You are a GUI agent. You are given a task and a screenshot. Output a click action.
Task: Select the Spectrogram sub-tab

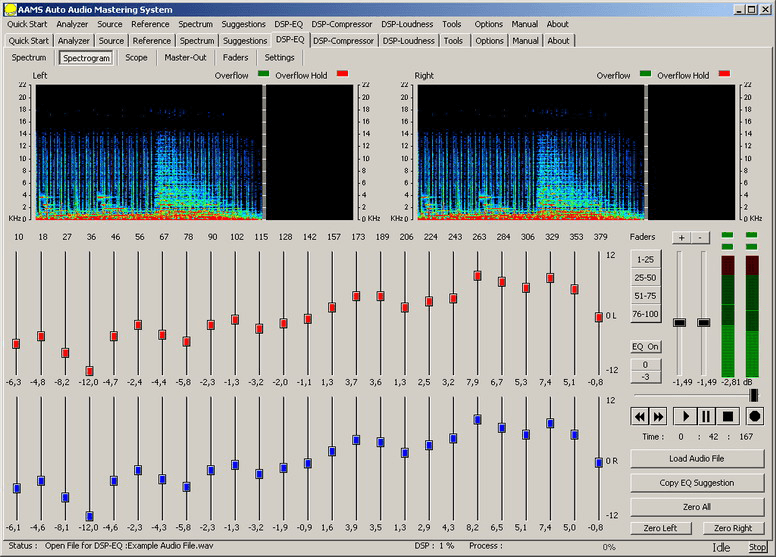pos(87,58)
